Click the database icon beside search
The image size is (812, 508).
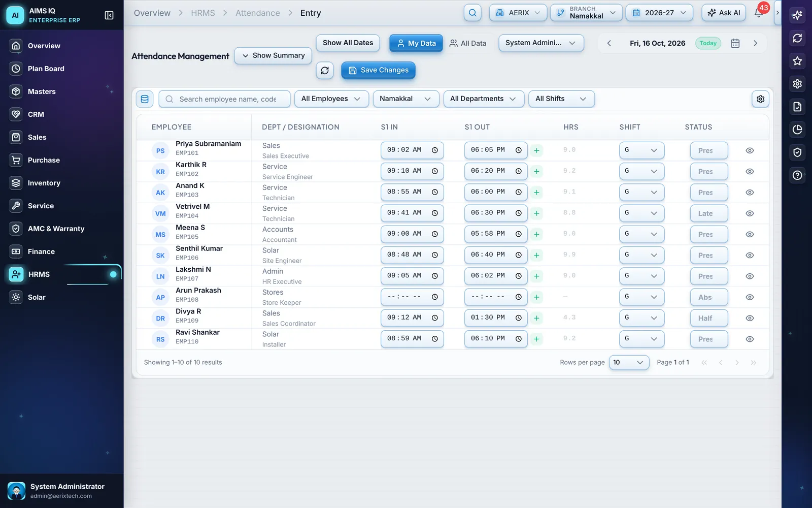click(x=145, y=99)
